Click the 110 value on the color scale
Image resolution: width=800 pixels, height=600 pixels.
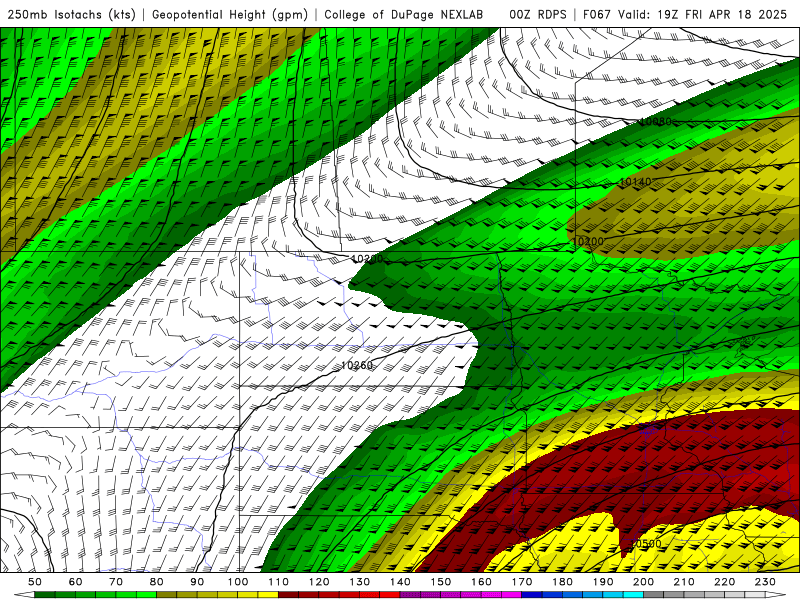[279, 582]
